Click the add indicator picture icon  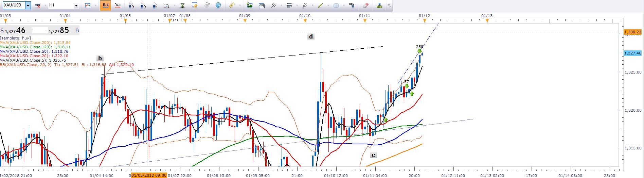point(250,5)
